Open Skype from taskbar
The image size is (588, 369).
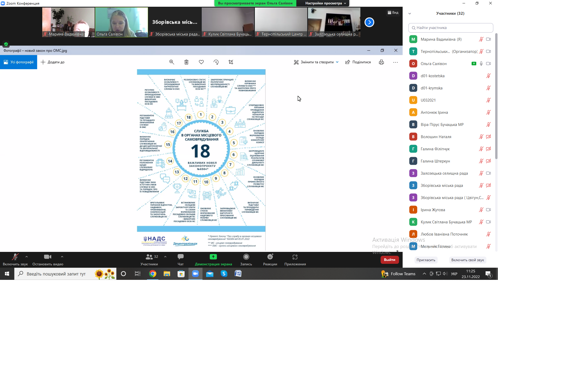(x=224, y=274)
